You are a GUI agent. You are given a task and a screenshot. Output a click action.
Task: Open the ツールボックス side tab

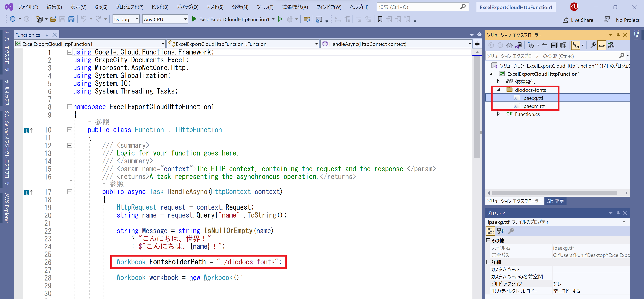pyautogui.click(x=7, y=93)
